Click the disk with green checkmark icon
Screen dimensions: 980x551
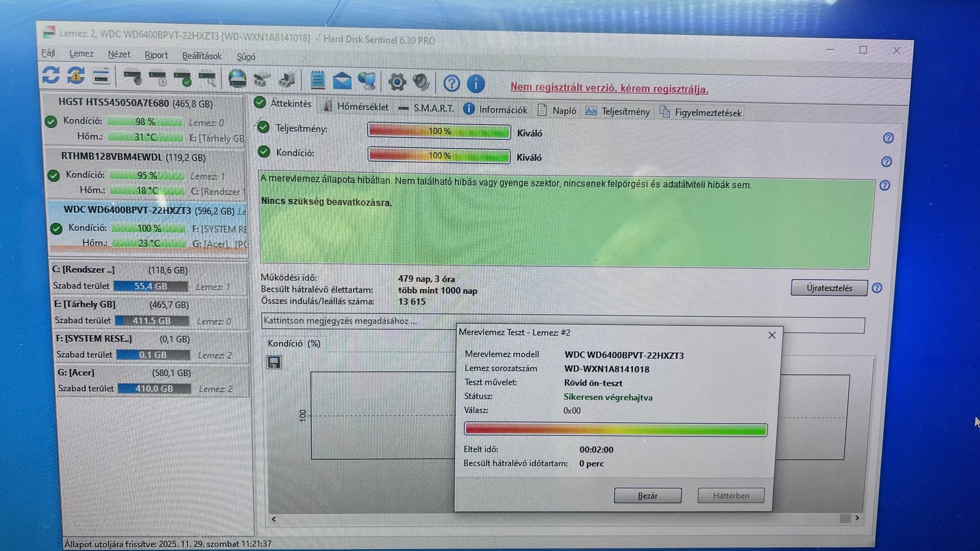(x=183, y=78)
